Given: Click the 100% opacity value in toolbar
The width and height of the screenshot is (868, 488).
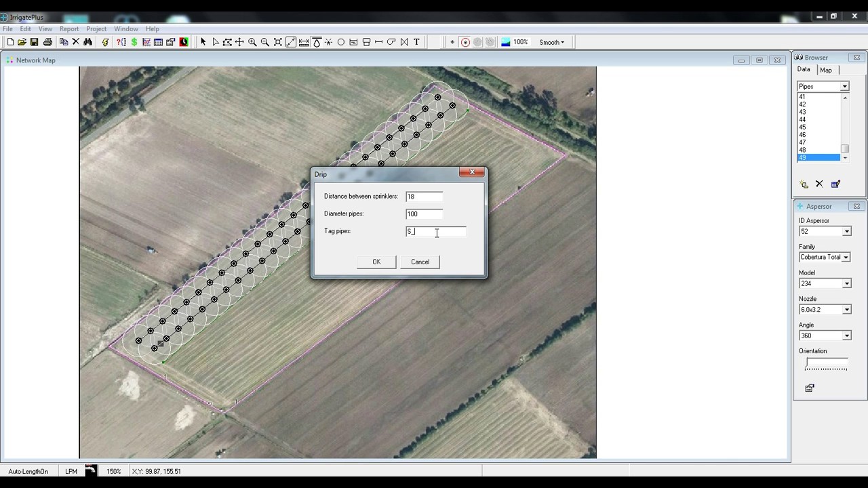Looking at the screenshot, I should click(x=521, y=42).
